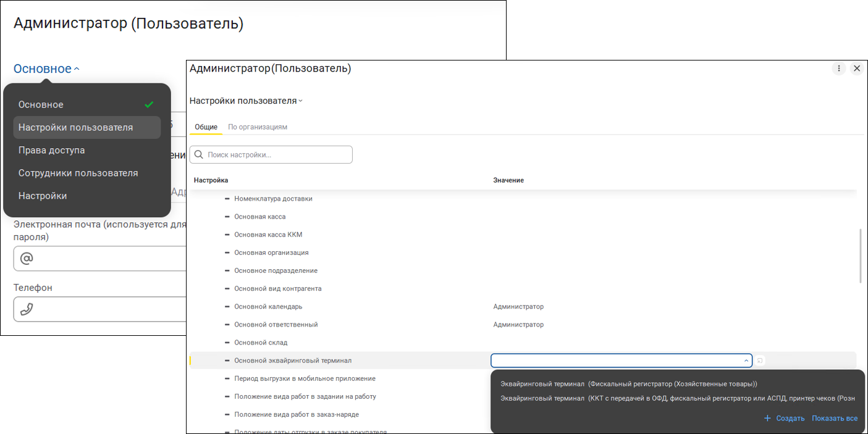Expand the Настройки пользователя section selector
The height and width of the screenshot is (434, 868).
[246, 101]
